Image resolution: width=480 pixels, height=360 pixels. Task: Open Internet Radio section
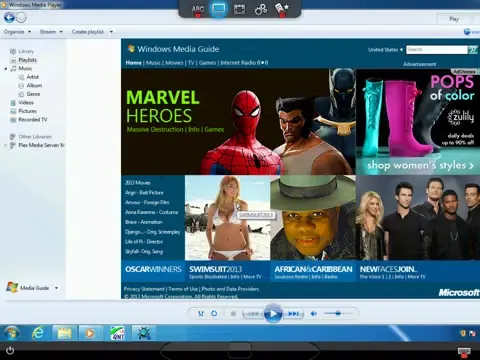244,63
